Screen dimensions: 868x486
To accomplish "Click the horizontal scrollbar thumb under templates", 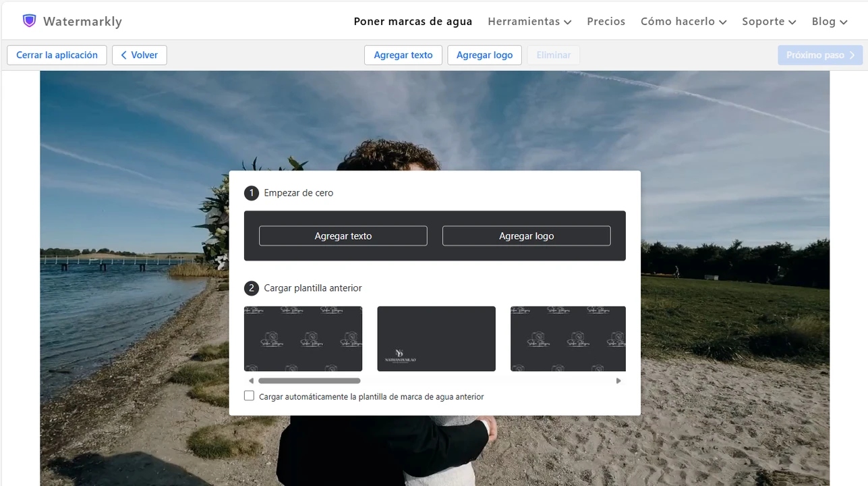I will coord(309,381).
